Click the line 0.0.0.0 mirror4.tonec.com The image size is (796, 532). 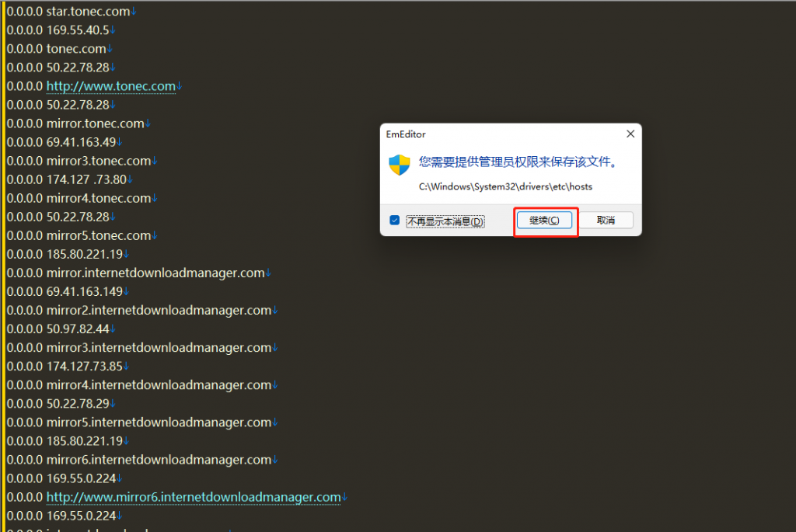point(79,198)
